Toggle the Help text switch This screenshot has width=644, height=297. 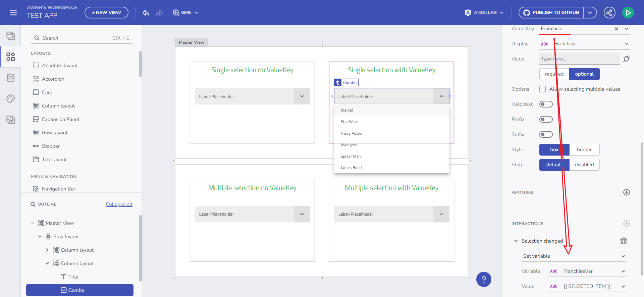546,104
